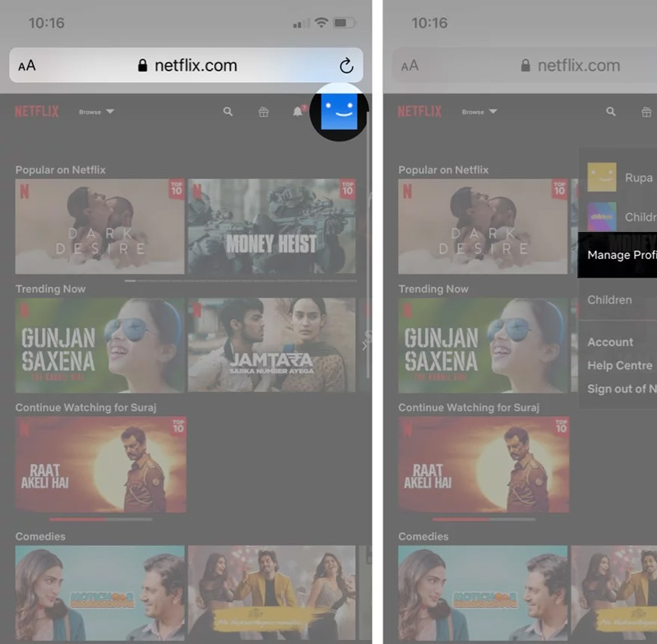The height and width of the screenshot is (644, 657).
Task: Expand Browse dropdown in right screenshot
Action: coord(479,112)
